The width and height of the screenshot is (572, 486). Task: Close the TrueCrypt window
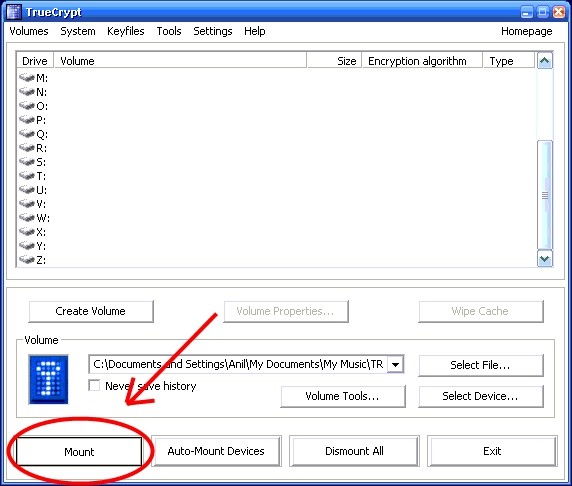pos(559,12)
